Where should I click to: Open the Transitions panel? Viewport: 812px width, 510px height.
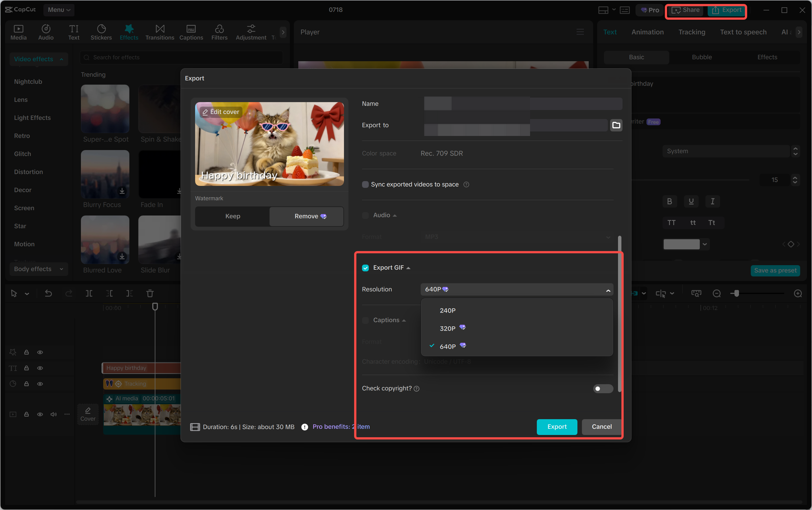click(159, 32)
